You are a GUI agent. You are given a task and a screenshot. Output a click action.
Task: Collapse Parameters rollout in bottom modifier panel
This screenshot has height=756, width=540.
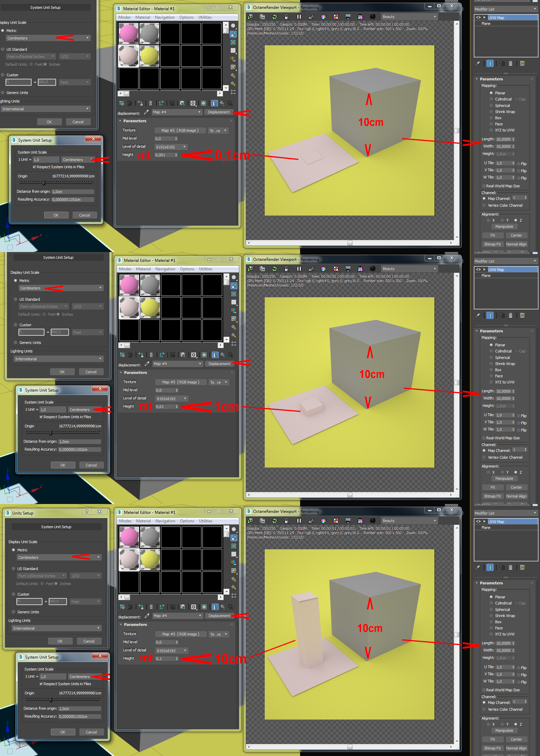click(477, 583)
